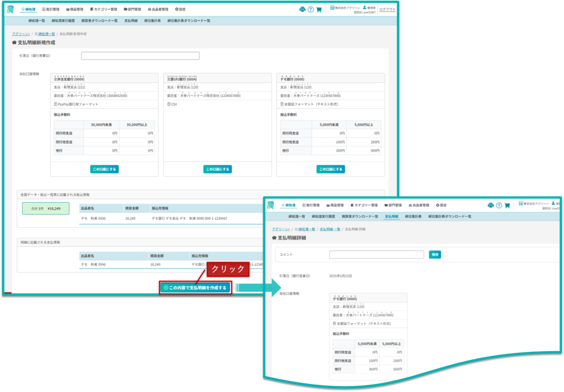The image size is (564, 392).
Task: Click the green app logo on detail page
Action: pyautogui.click(x=270, y=205)
